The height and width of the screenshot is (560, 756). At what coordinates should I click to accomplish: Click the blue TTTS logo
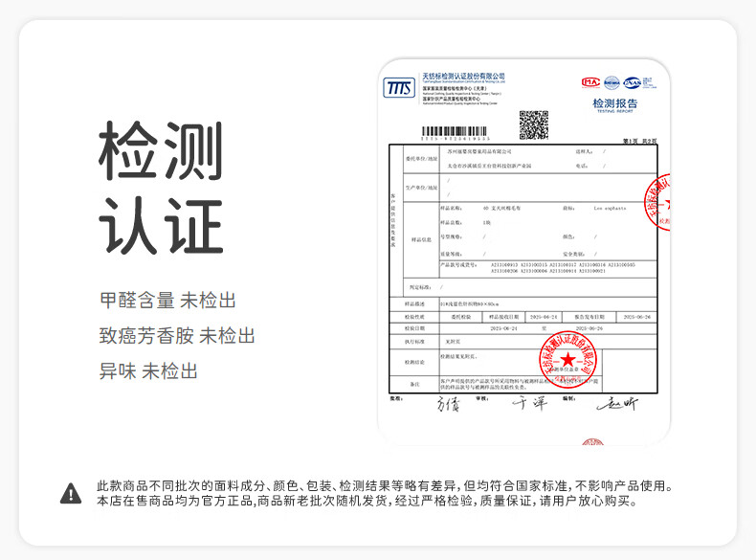pos(399,88)
